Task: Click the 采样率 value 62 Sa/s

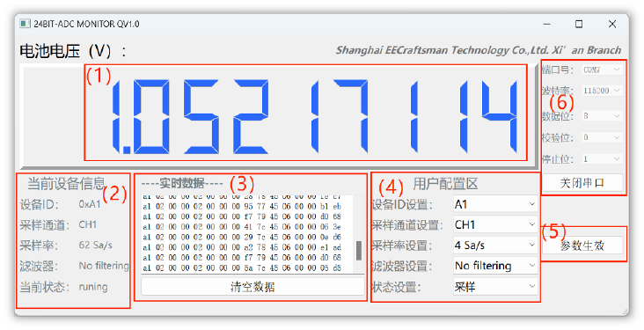Action: coord(95,246)
